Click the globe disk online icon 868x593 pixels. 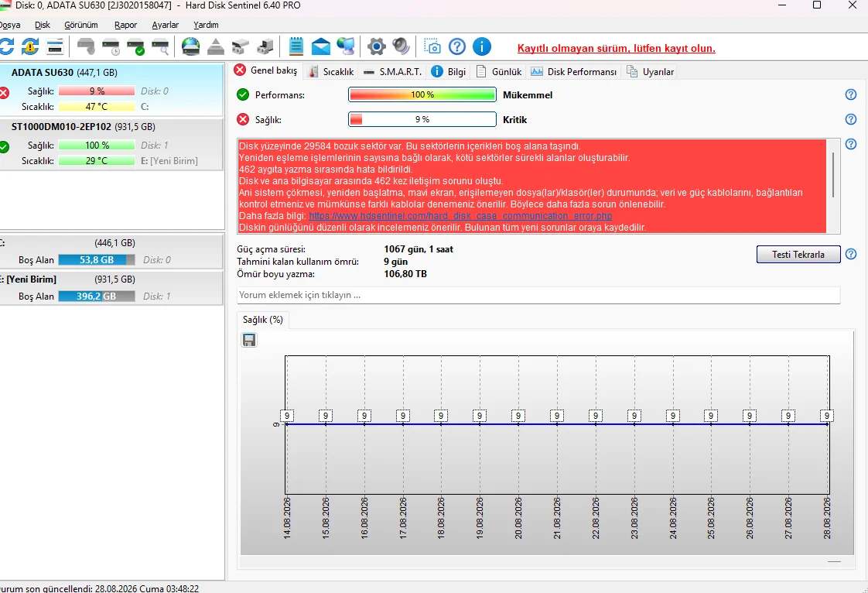click(190, 46)
